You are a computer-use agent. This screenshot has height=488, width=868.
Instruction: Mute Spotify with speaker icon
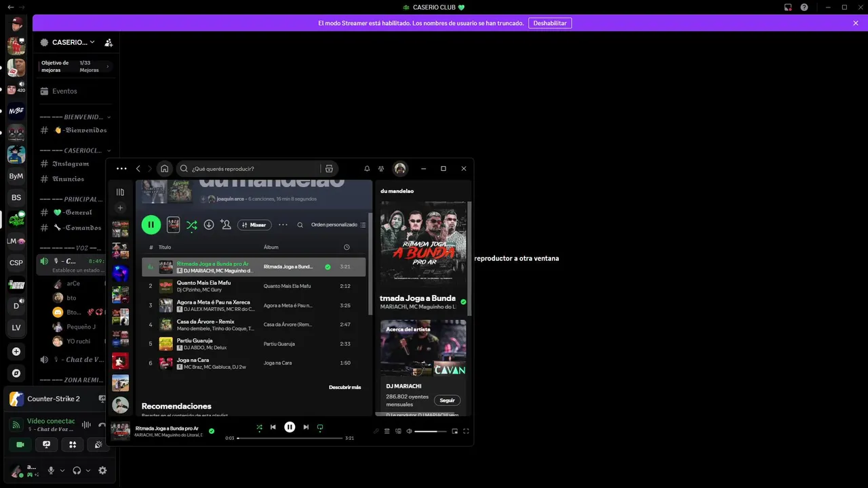coord(409,431)
